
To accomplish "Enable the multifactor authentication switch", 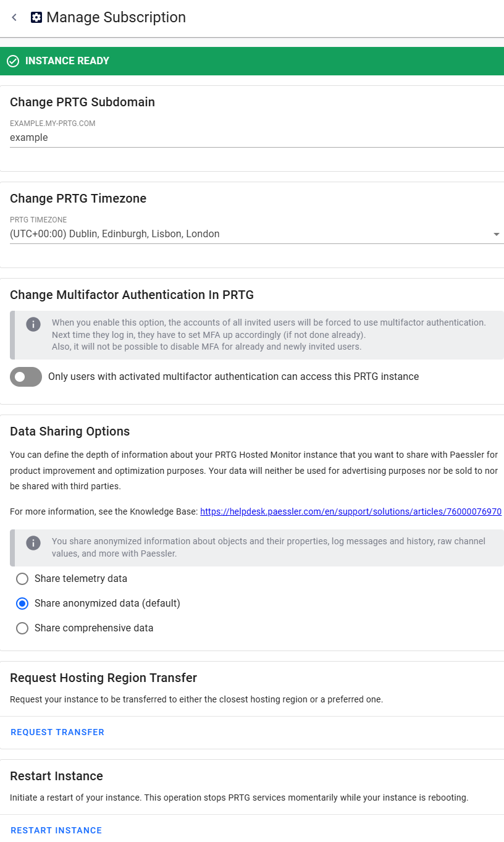I will point(26,377).
